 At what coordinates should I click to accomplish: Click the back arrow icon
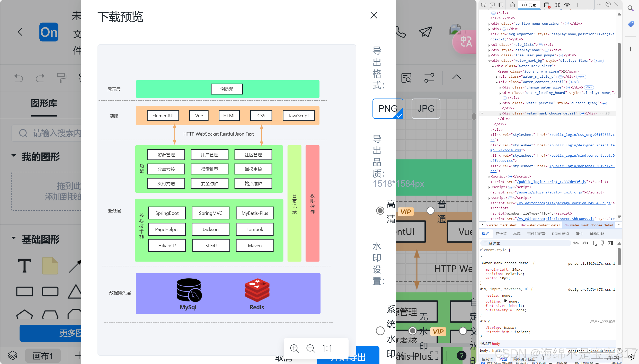[x=20, y=32]
